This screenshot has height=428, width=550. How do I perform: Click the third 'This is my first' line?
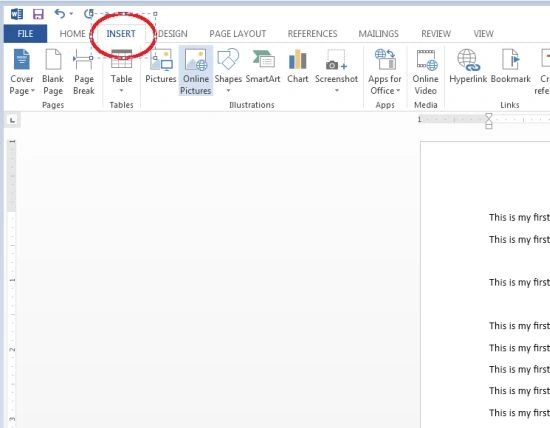(519, 282)
